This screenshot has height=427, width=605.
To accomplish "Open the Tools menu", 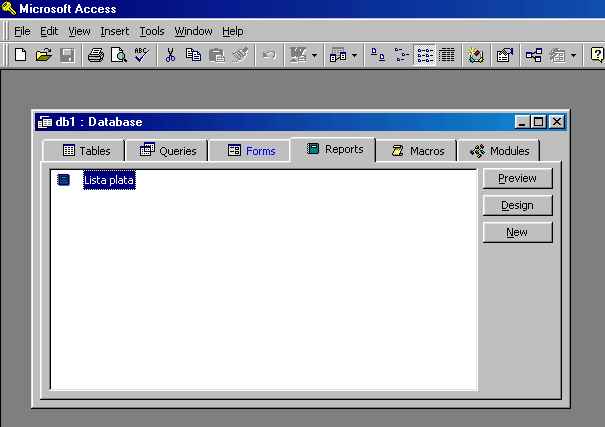I will [152, 31].
